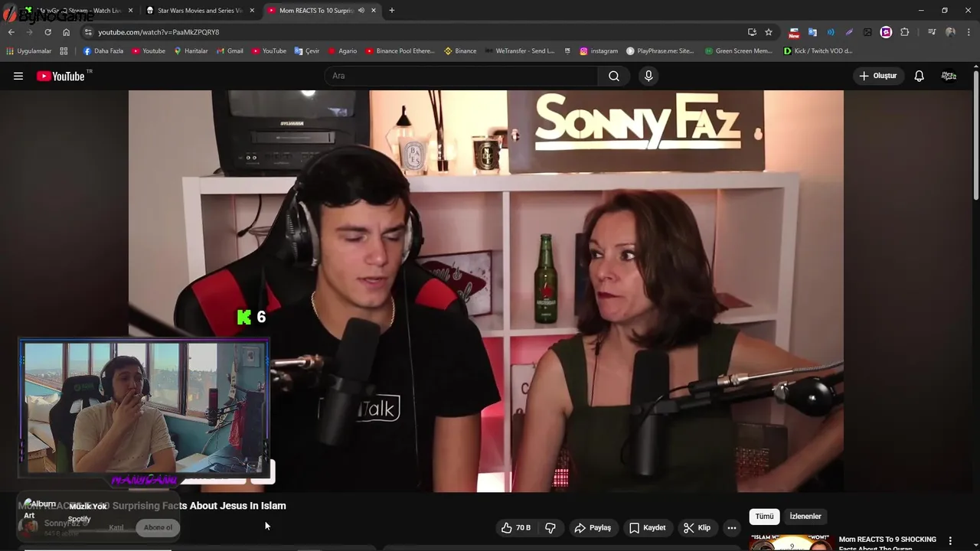This screenshot has height=551, width=980.
Task: Open the Gmail bookmark
Action: 230,51
